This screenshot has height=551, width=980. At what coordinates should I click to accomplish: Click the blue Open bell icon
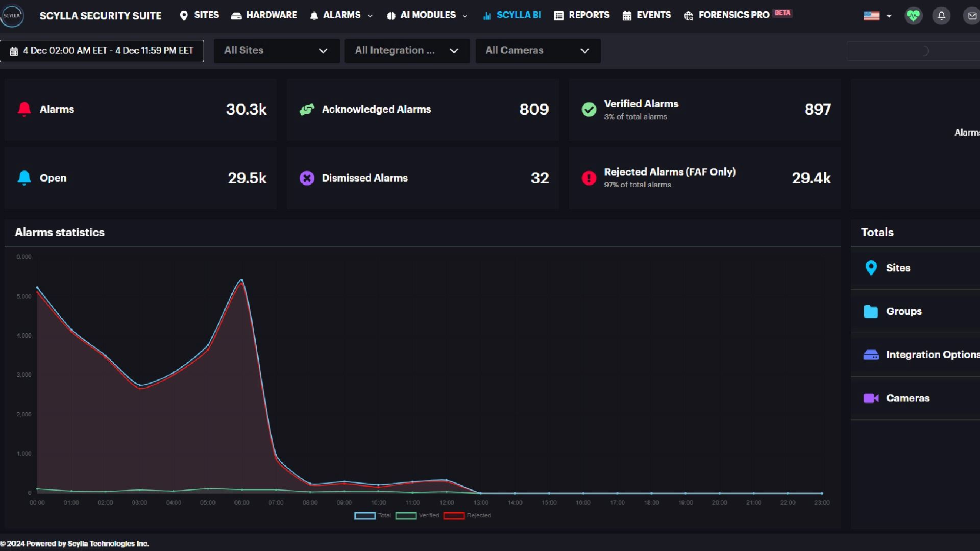(24, 178)
